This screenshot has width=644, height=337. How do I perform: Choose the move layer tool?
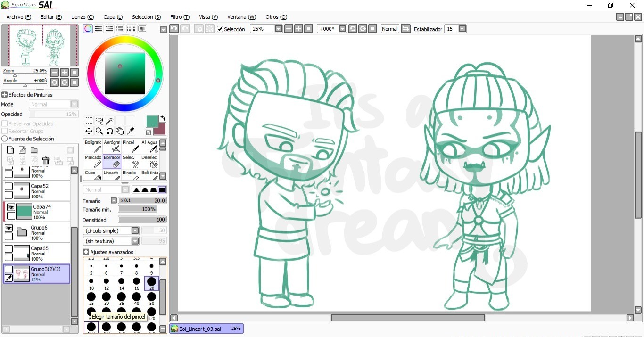tap(89, 131)
